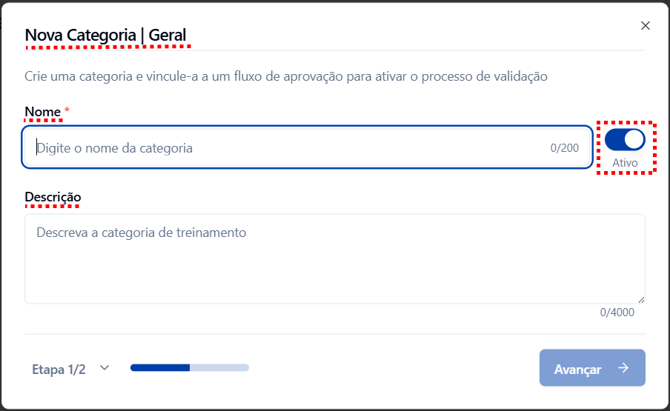Click the 0/200 character counter
Screen dimensions: 670x411
[x=564, y=148]
